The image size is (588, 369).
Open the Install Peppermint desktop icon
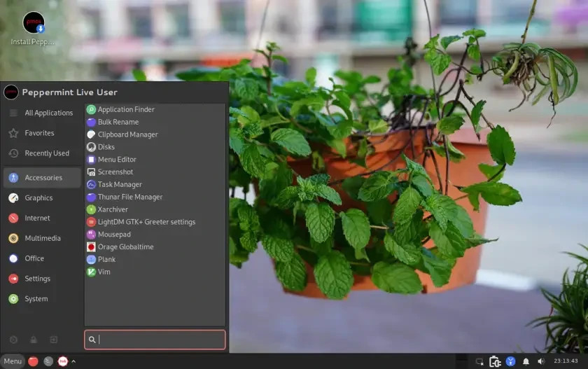(34, 29)
